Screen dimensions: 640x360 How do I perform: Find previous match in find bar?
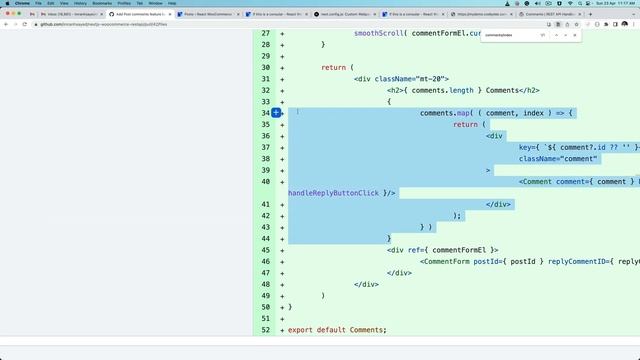(556, 36)
